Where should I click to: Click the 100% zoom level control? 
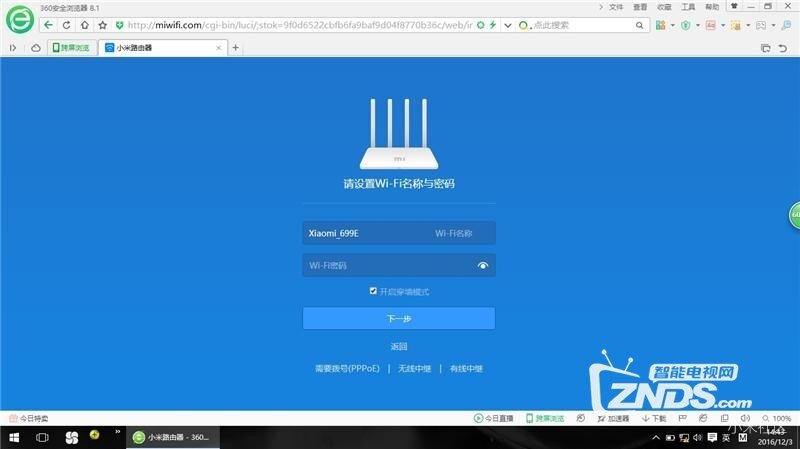(777, 418)
